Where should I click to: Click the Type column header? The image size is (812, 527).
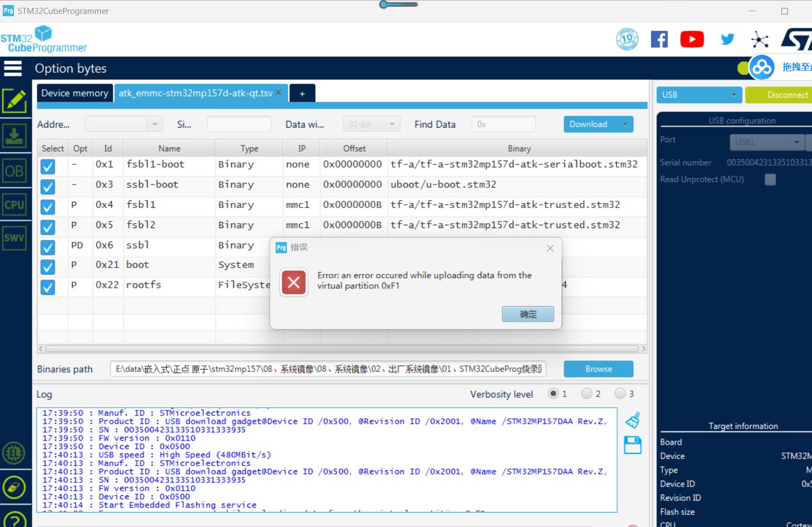(249, 148)
